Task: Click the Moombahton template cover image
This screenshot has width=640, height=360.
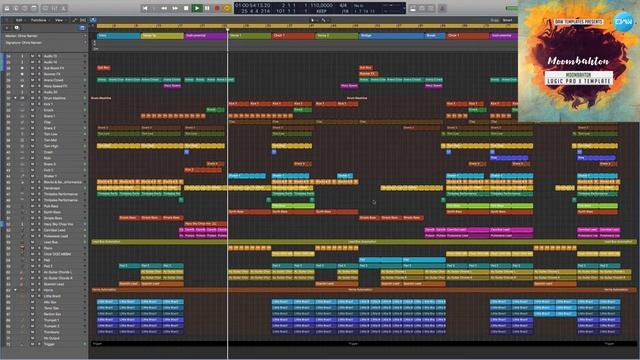Action: (x=578, y=61)
